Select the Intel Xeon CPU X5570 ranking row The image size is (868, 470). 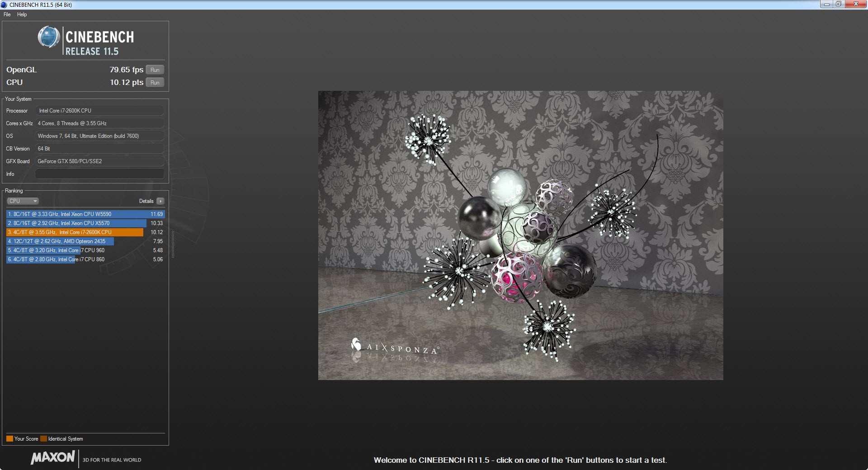[x=85, y=223]
